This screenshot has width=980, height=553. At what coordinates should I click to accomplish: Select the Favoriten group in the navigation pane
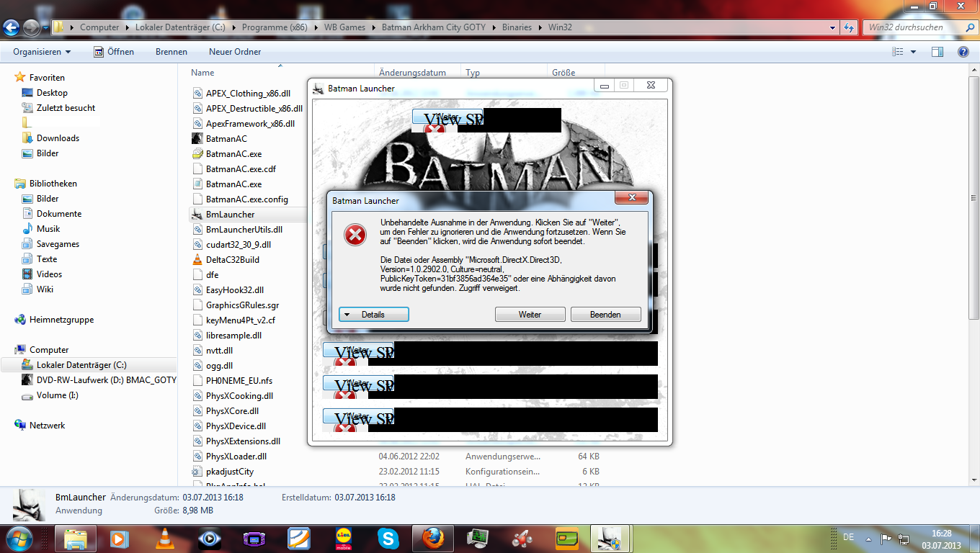tap(47, 78)
